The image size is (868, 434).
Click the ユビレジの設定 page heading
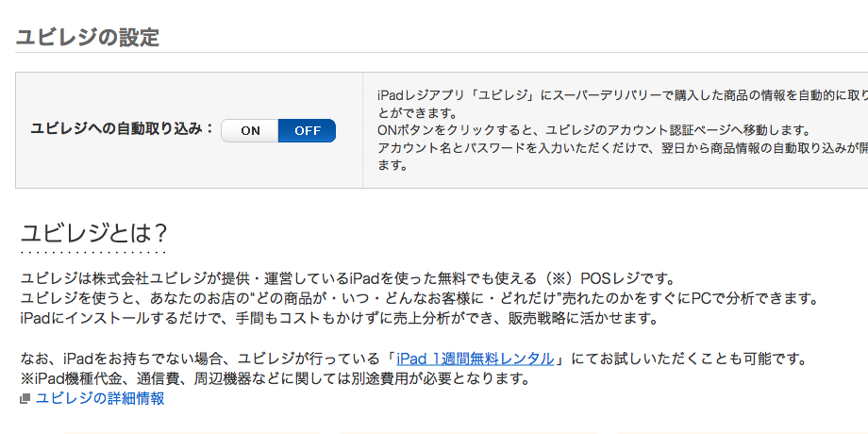[x=88, y=37]
